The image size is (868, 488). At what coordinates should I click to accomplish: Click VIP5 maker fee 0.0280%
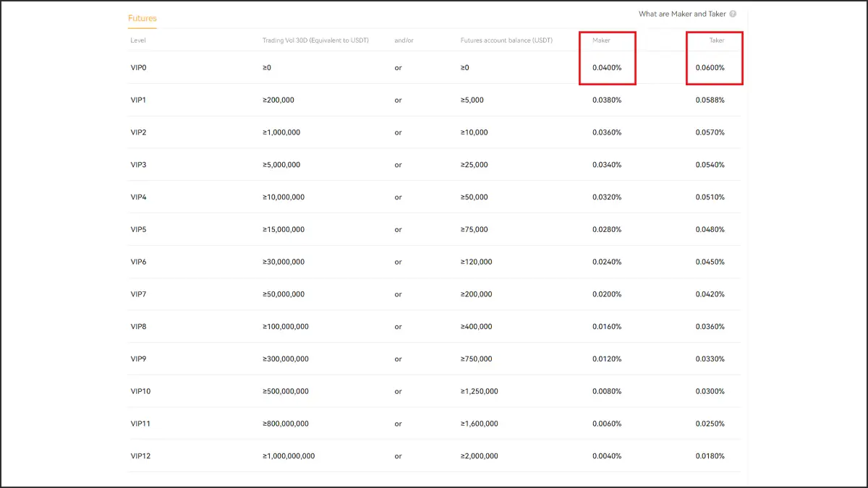tap(607, 230)
